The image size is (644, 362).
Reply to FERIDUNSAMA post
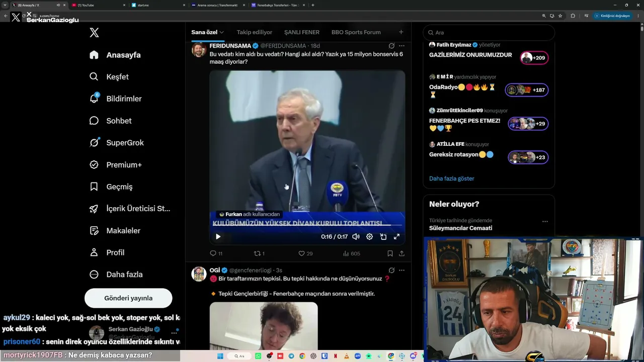pos(216,253)
